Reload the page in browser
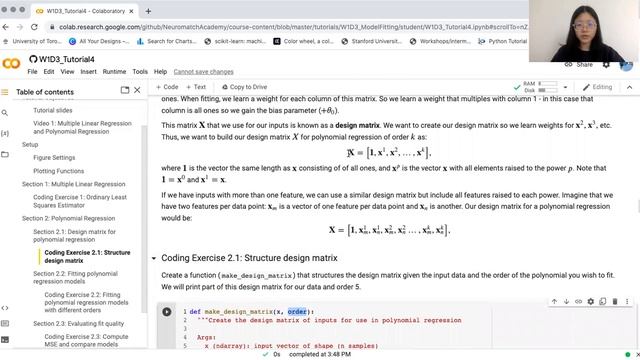Viewport: 640px width, 360px height. (34, 27)
